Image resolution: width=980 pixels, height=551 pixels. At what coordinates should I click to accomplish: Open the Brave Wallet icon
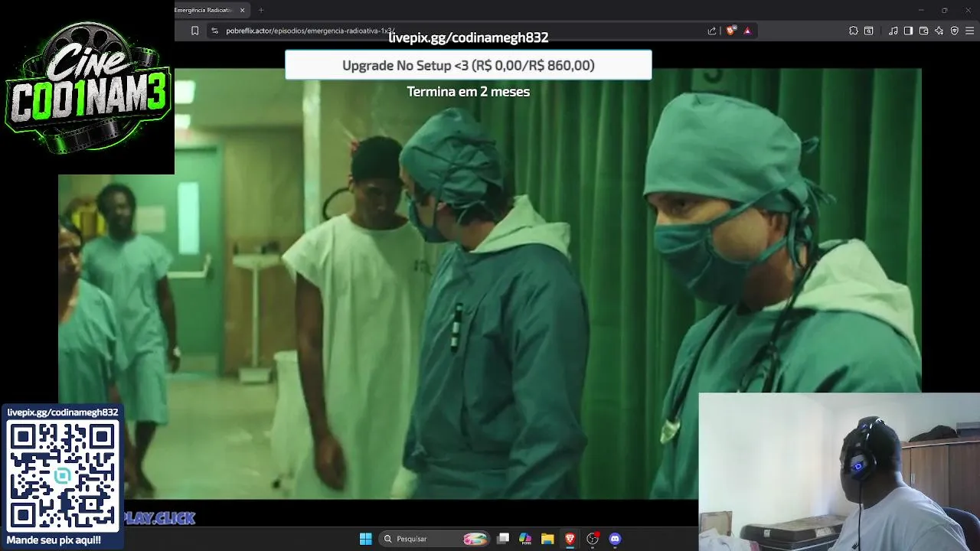[924, 31]
